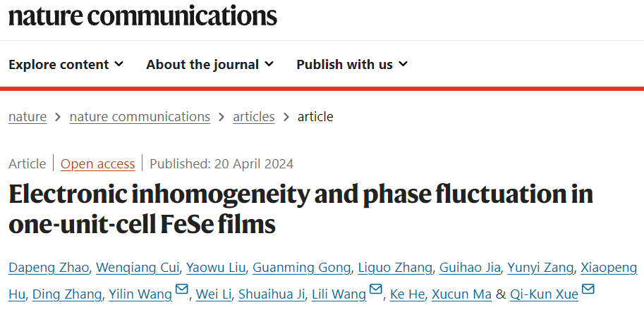Screen dimensions: 644x312
Task: Click the envelope icon next to Yilin Wang
Action: 181,289
